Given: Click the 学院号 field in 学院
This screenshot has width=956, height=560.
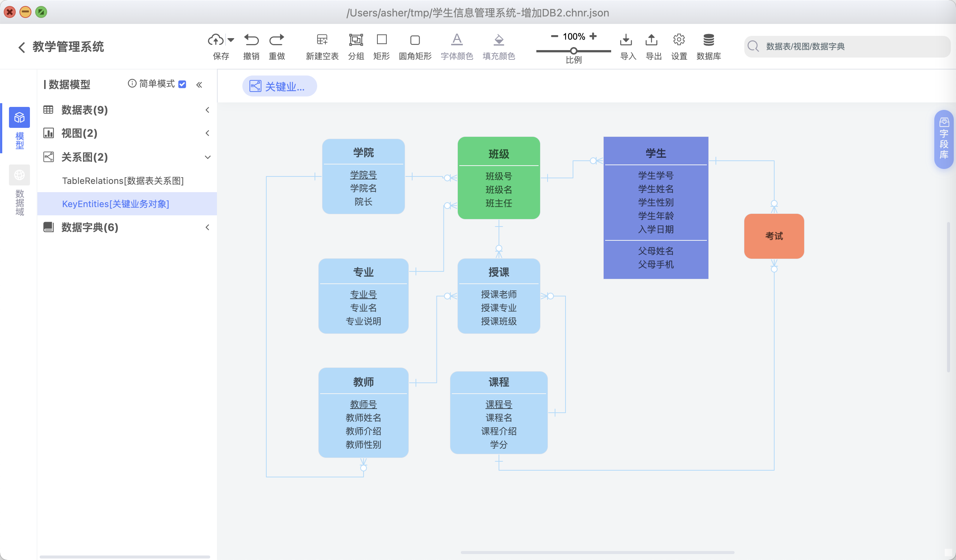Looking at the screenshot, I should [363, 175].
